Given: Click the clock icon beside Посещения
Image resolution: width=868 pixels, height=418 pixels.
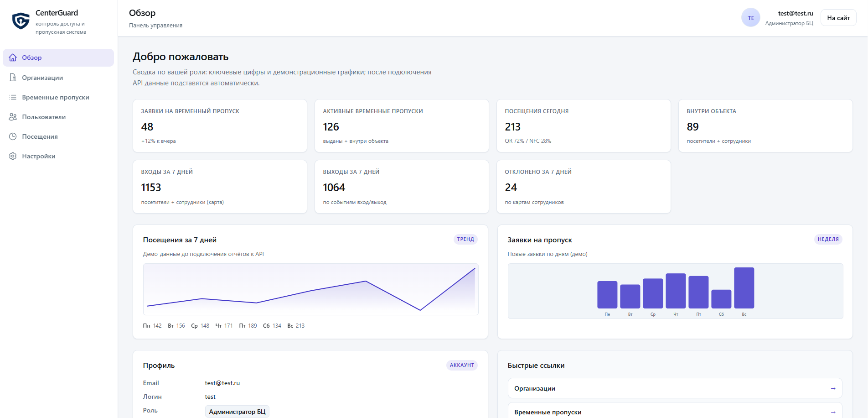Looking at the screenshot, I should [x=13, y=136].
